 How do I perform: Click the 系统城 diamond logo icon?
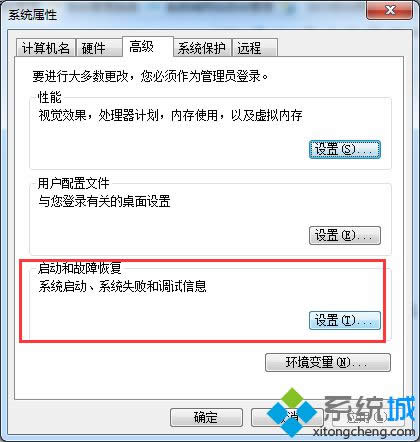coord(292,412)
